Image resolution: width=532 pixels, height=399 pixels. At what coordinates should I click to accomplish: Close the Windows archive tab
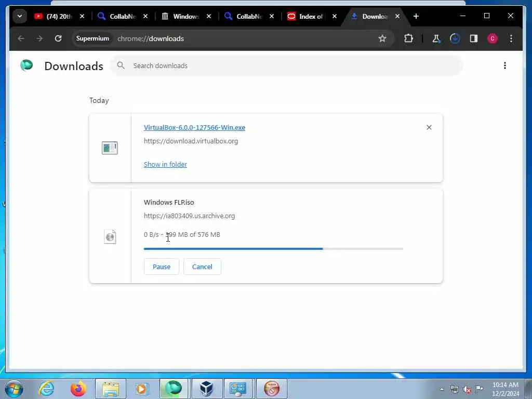209,16
